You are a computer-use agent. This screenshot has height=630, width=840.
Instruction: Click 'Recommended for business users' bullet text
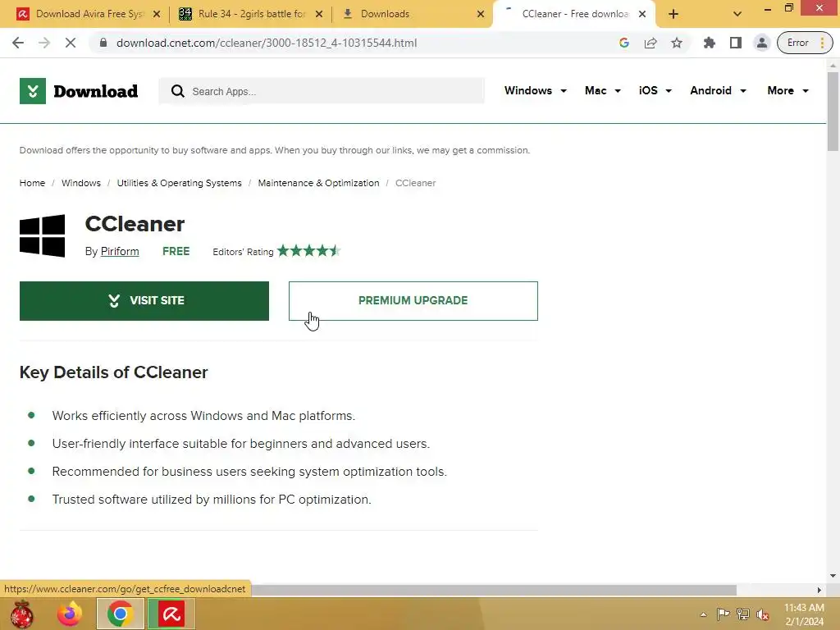tap(249, 472)
